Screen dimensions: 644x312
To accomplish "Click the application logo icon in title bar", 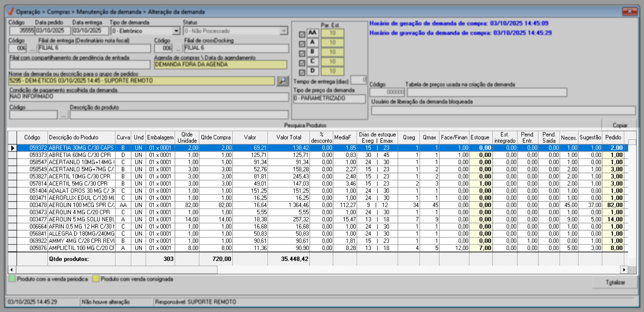I will tap(10, 12).
